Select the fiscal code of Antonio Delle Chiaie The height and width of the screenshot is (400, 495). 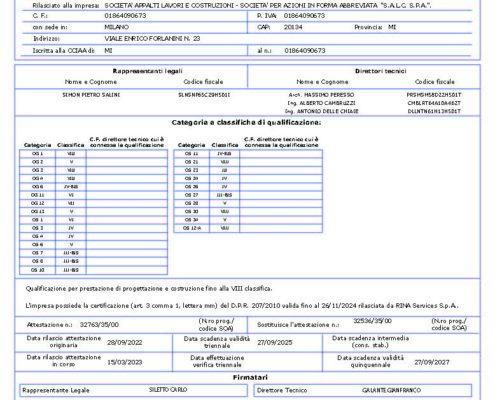434,111
